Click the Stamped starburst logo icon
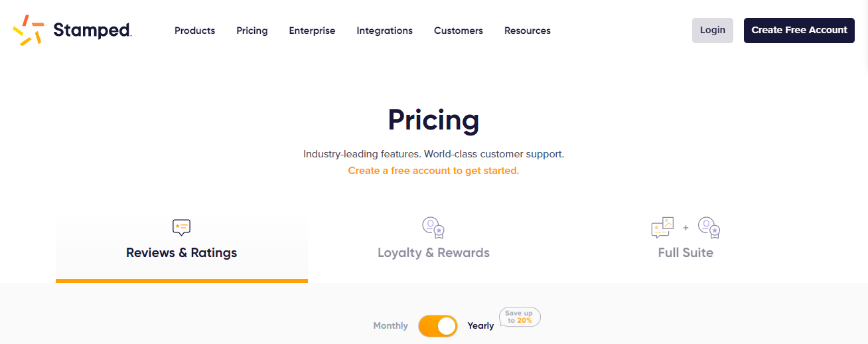Viewport: 868px width, 344px height. click(x=28, y=31)
